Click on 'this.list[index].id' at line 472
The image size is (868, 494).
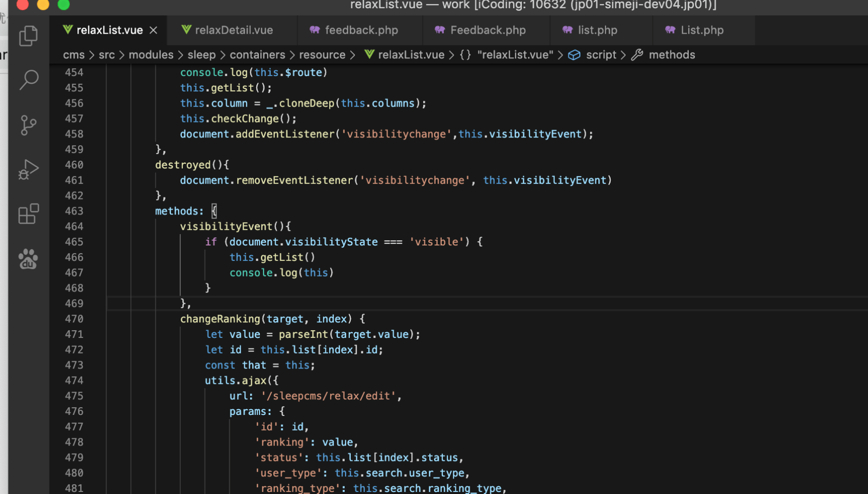coord(319,350)
